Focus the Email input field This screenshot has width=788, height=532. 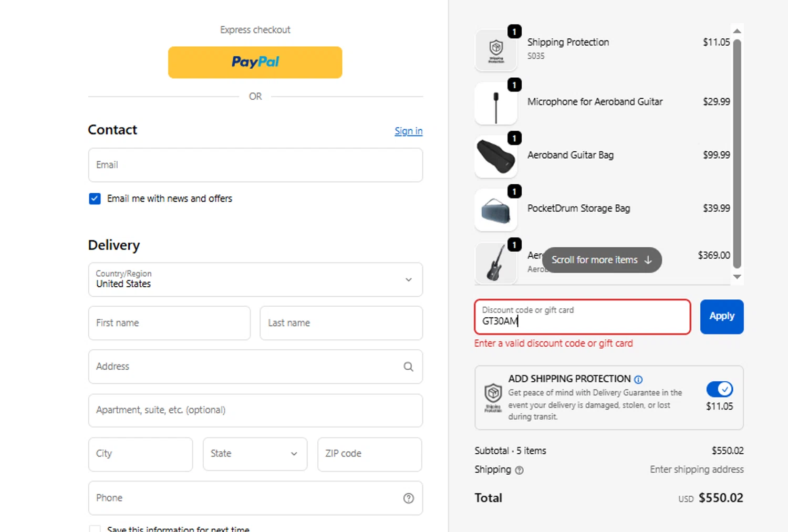pyautogui.click(x=255, y=165)
